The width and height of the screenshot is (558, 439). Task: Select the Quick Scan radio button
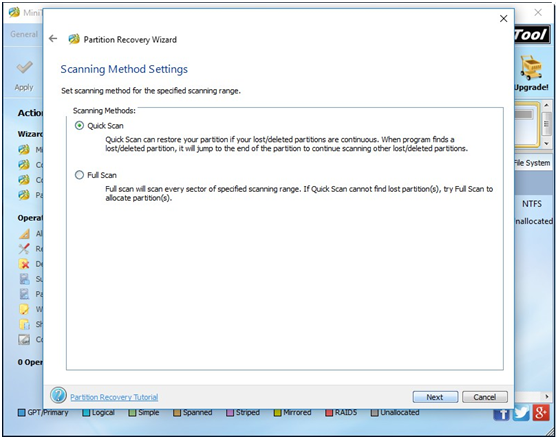(79, 126)
